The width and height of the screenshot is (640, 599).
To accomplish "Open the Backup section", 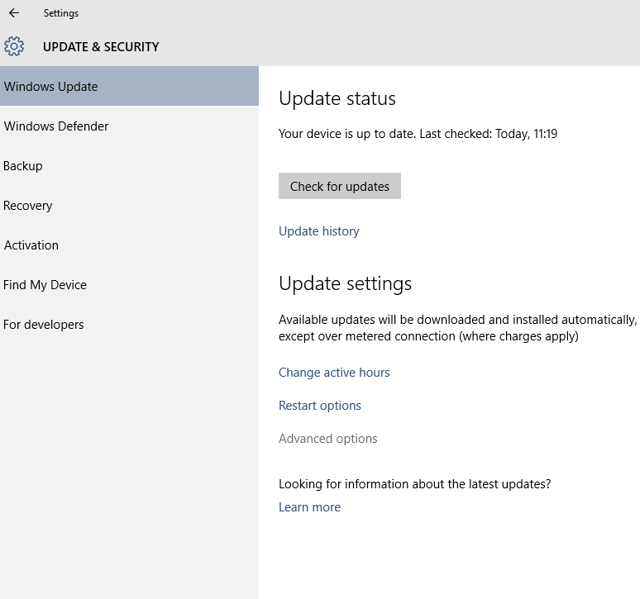I will pyautogui.click(x=129, y=166).
